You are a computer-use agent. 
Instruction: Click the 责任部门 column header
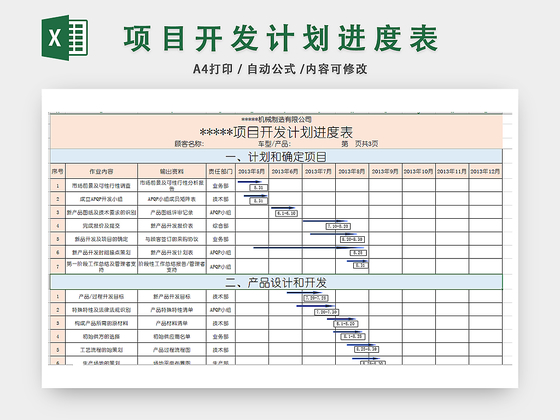221,171
